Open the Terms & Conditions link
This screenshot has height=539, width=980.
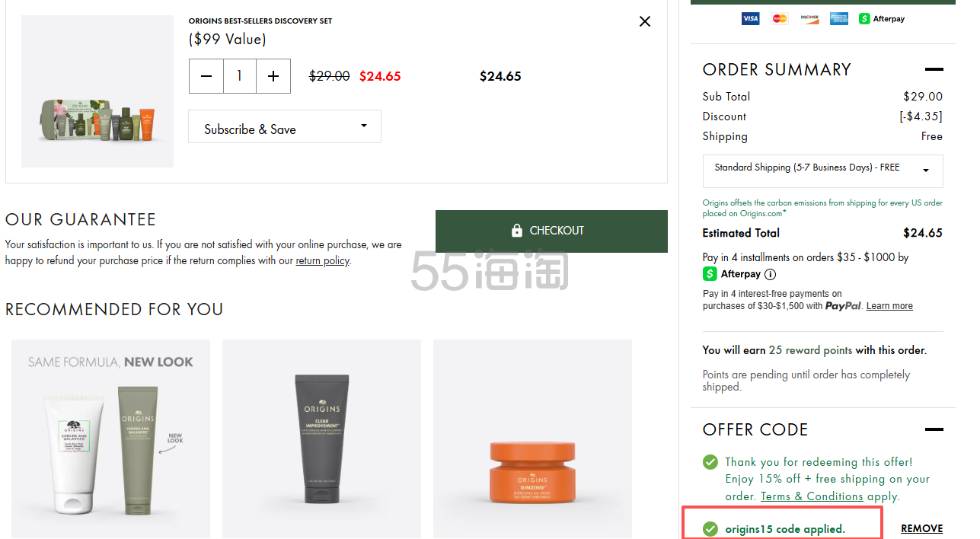tap(812, 496)
